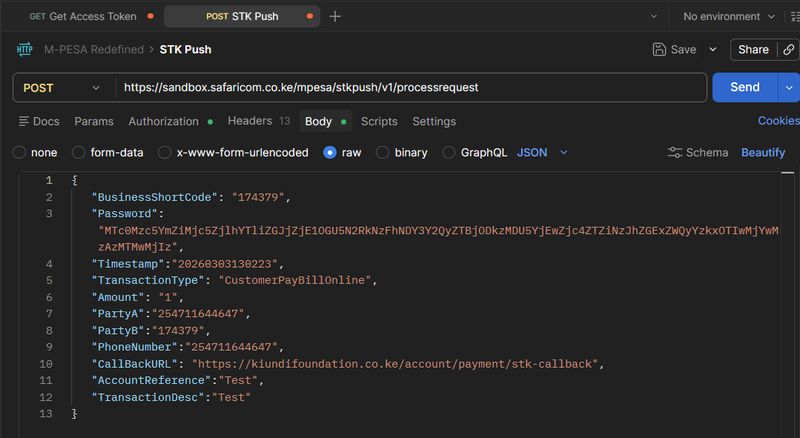Click line number 13 in gutter
Viewport: 800px width, 438px height.
tap(46, 413)
